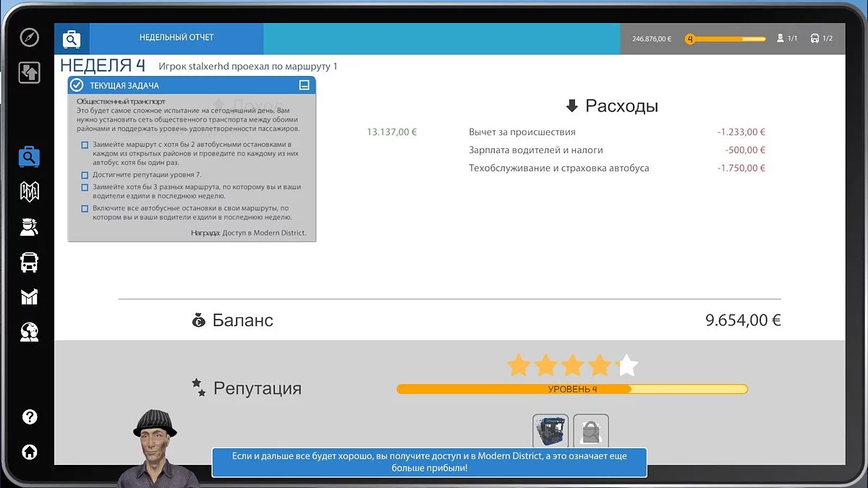Open the help question mark icon

pos(29,417)
